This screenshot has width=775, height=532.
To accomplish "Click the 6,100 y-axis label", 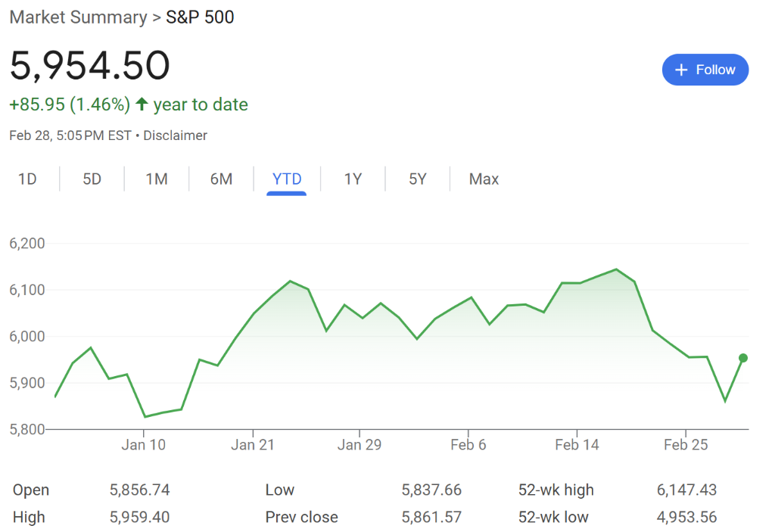I will (27, 290).
